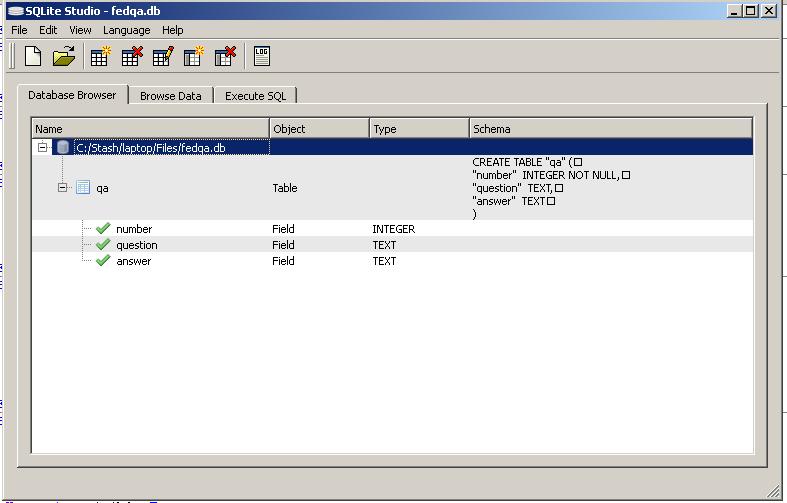Collapse the fedqa.db database node
Screen dimensions: 787x503
43,147
